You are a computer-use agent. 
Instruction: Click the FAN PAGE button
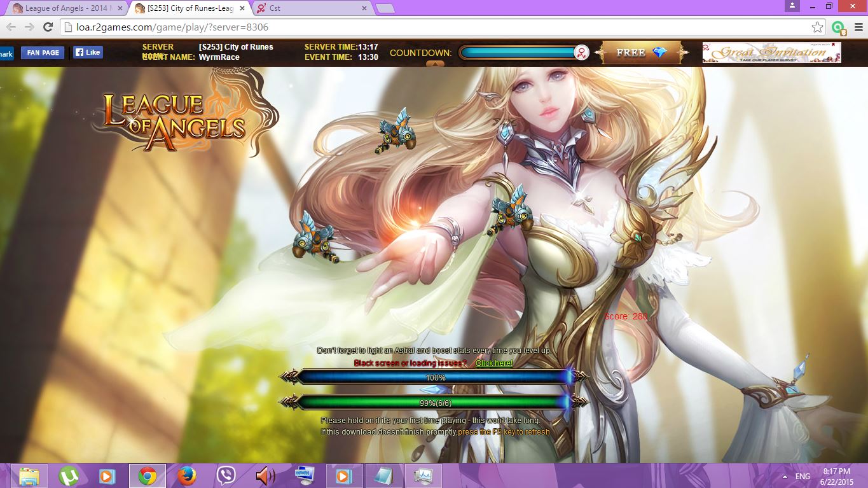pos(43,53)
